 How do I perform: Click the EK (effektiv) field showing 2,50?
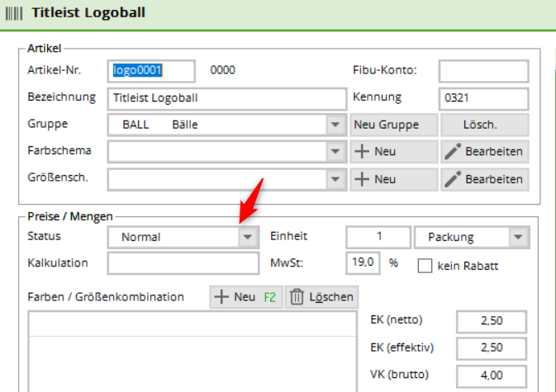[x=492, y=348]
